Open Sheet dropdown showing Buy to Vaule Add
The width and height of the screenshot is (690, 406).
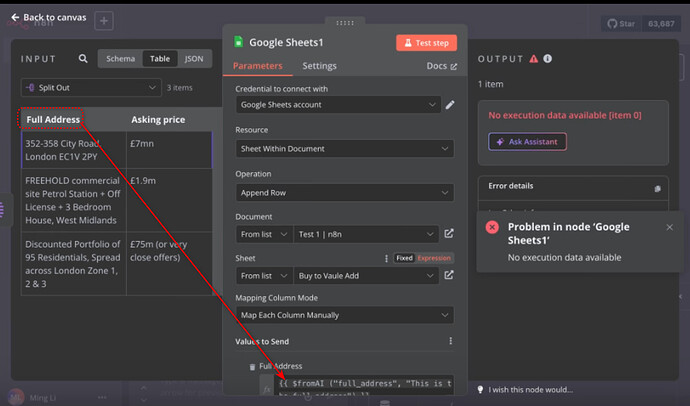[x=366, y=276]
